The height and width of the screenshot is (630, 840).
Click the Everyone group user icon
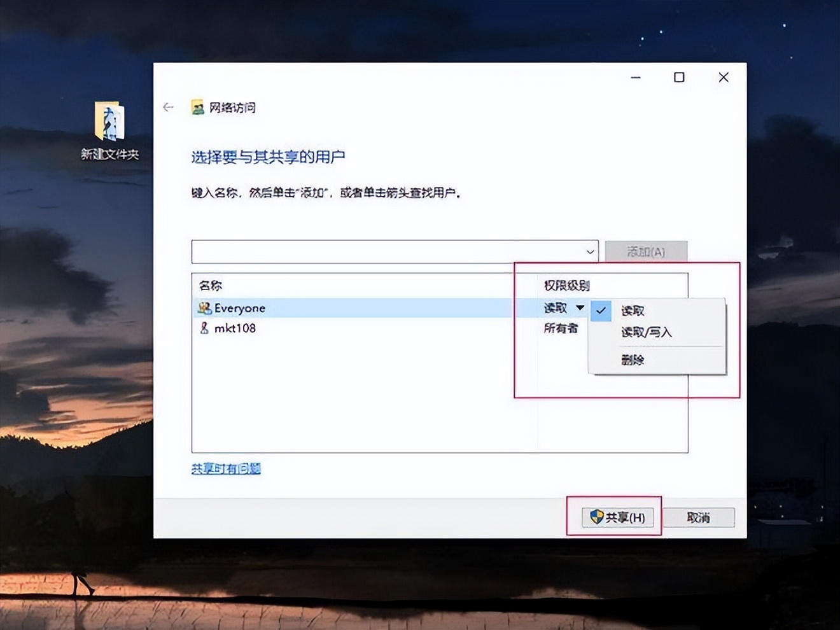(x=204, y=308)
